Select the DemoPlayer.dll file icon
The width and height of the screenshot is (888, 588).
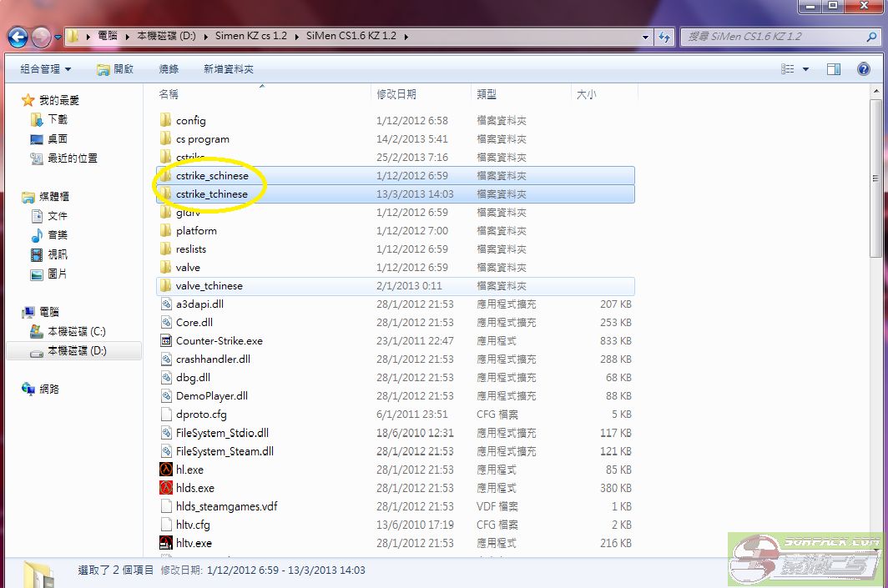[x=166, y=396]
